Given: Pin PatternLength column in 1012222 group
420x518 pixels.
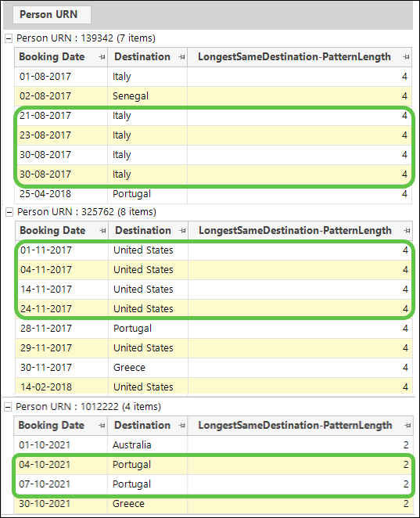Looking at the screenshot, I should (x=407, y=426).
